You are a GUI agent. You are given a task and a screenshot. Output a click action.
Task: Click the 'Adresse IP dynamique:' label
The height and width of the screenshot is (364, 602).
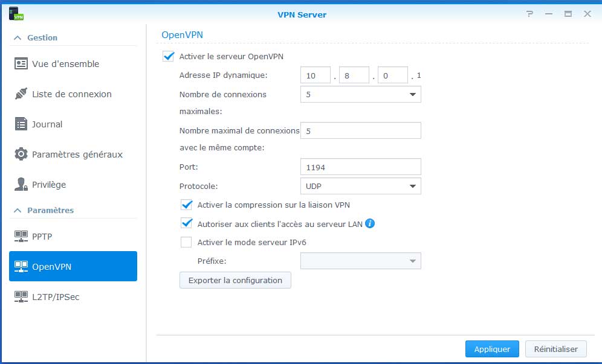pos(224,75)
